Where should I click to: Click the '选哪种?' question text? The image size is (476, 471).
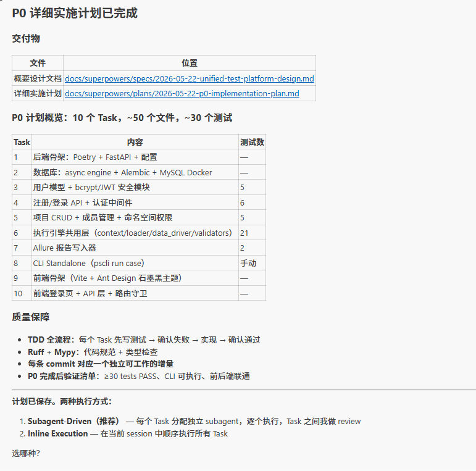click(26, 453)
